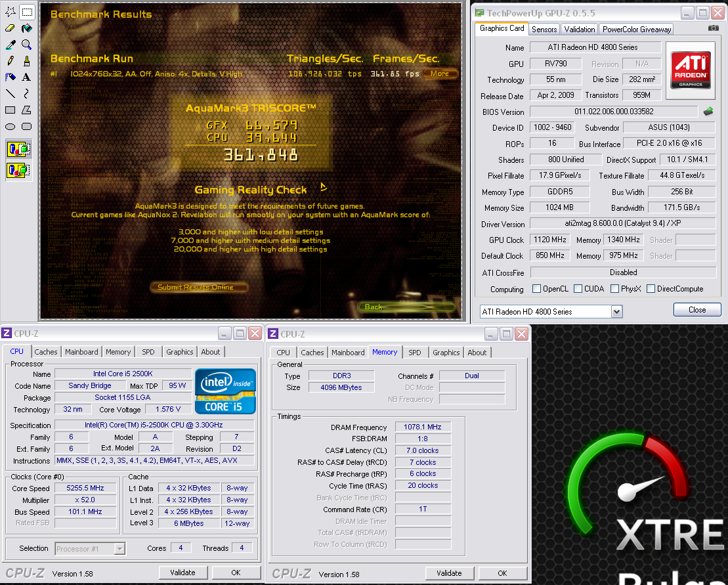Click the GPU-Z screenshot camera icon
728x585 pixels.
click(713, 28)
